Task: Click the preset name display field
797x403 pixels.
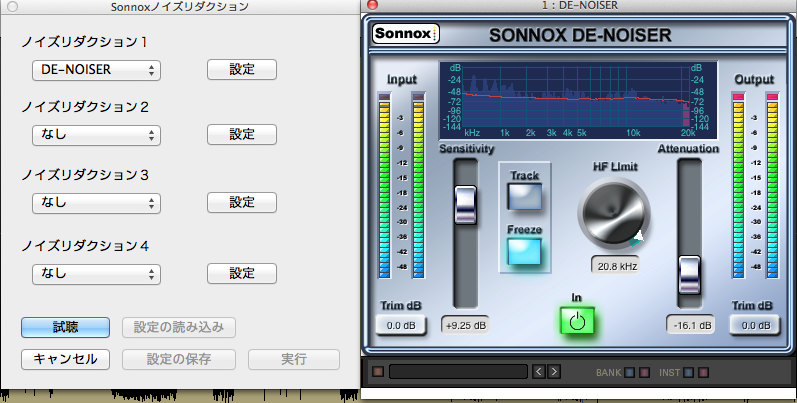Action: 458,371
